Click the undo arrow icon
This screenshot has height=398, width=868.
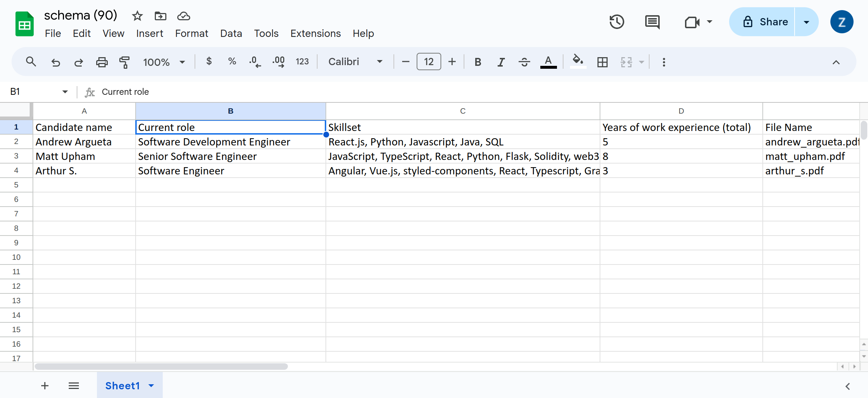tap(55, 62)
